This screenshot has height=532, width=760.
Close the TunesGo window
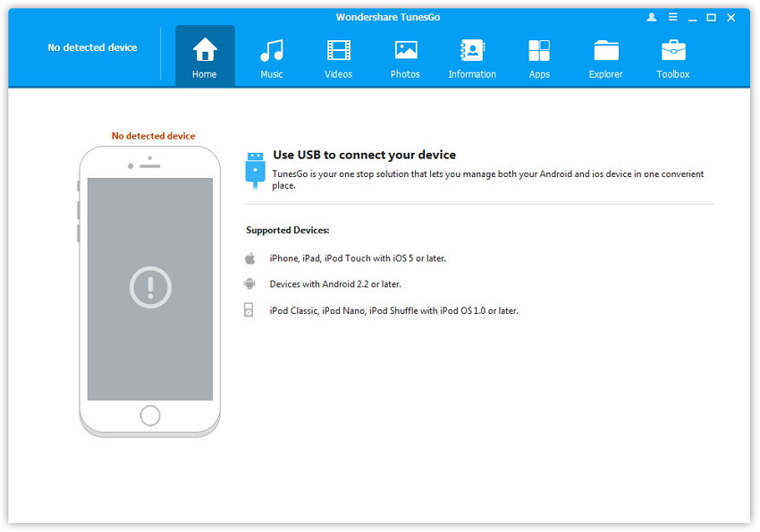[732, 17]
